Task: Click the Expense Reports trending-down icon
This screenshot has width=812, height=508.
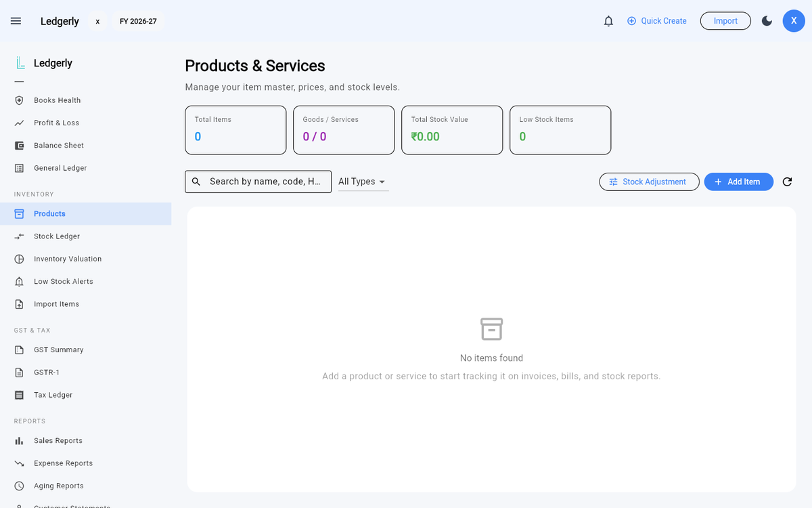Action: [20, 463]
